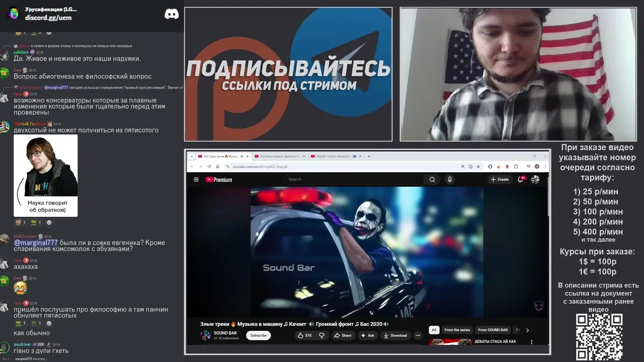Viewport: 644px width, 362px height.
Task: Click the Chrome profile avatar
Action: (x=537, y=166)
